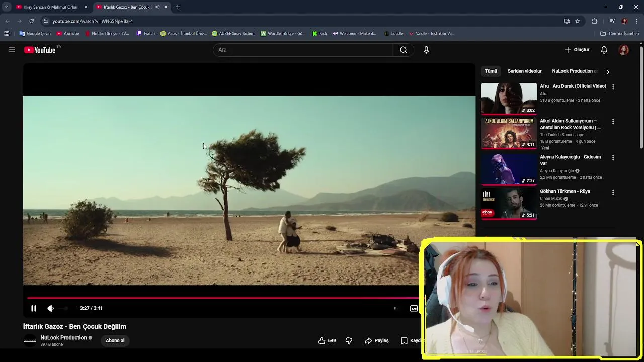Close the İlkay Sencan & Mahmut Orhan tab
Screen dimensions: 644x362
point(86,7)
